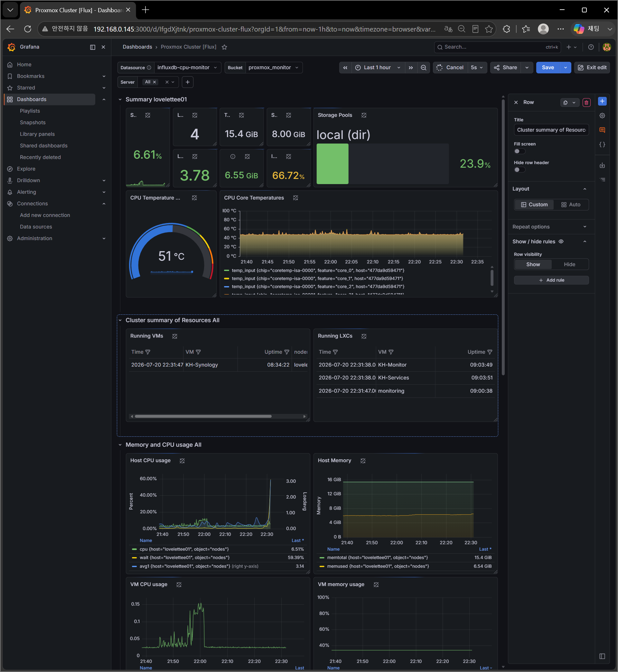Screen dimensions: 618x672
Task: Star the Proxmox Cluster dashboard
Action: [224, 47]
